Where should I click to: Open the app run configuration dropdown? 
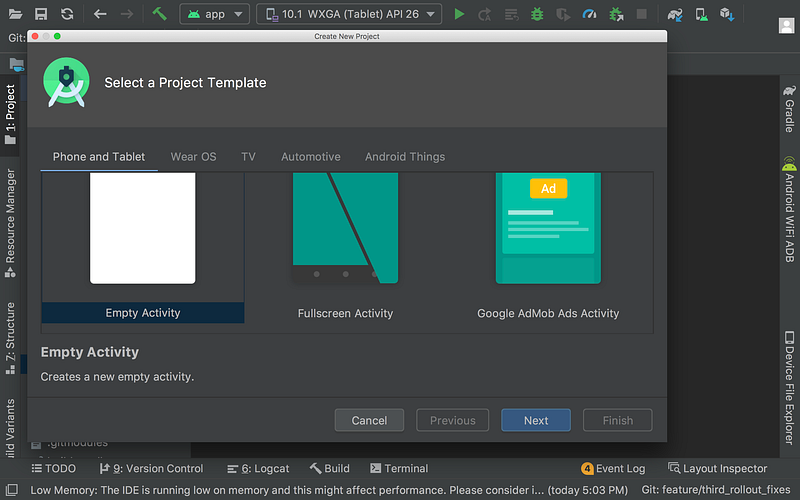(215, 14)
